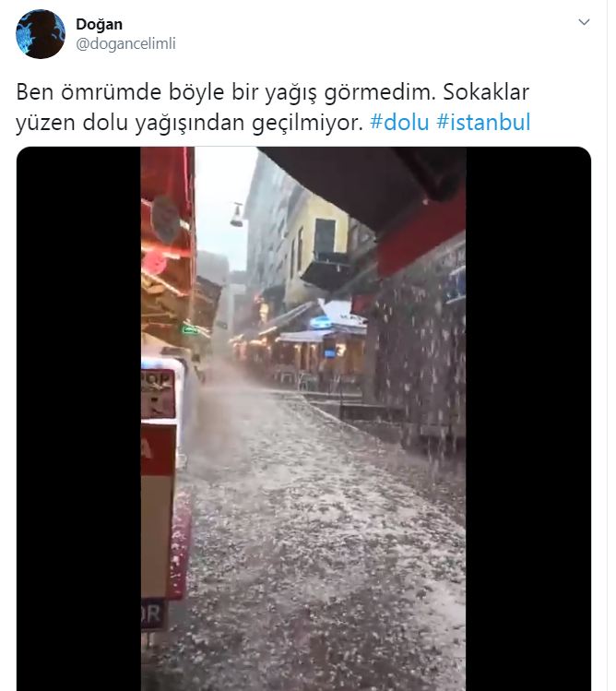Play the hailstorm street video
Viewport: 616px width, 691px height.
click(303, 419)
